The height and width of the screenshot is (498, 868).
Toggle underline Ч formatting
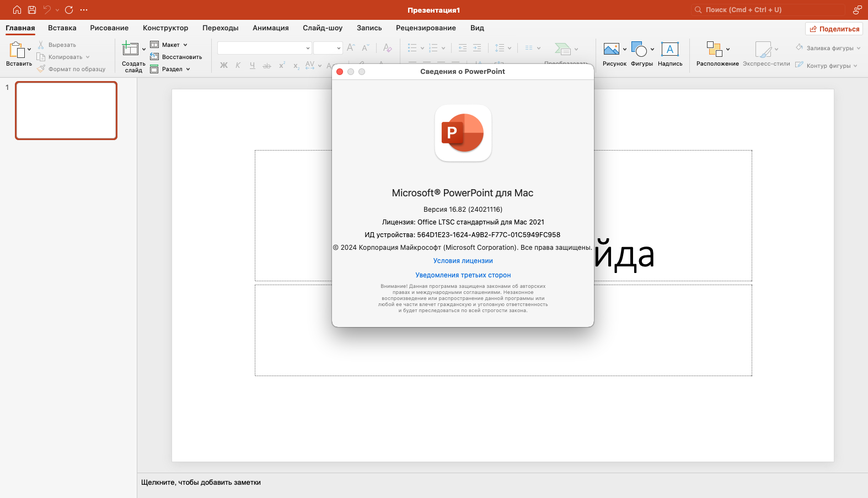pyautogui.click(x=252, y=65)
